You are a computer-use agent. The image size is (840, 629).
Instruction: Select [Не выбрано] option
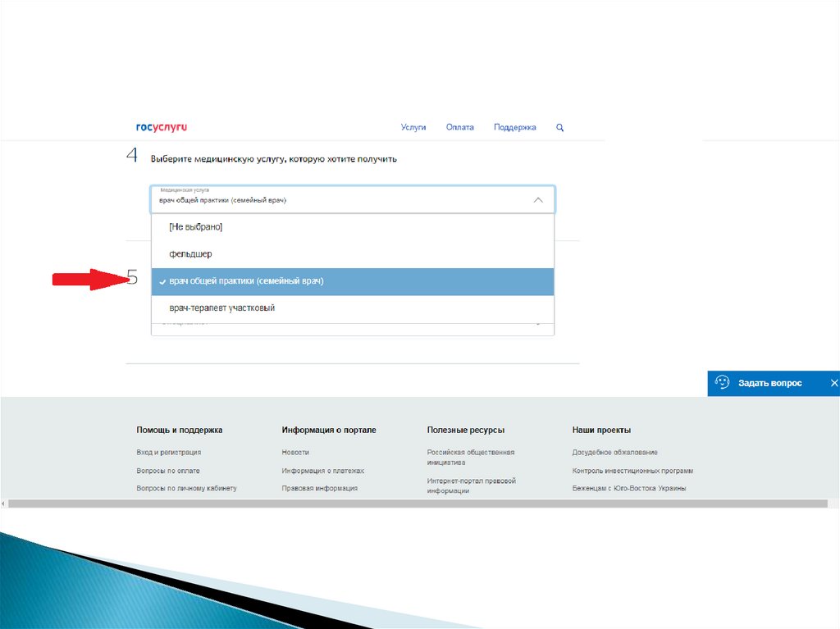pyautogui.click(x=353, y=227)
